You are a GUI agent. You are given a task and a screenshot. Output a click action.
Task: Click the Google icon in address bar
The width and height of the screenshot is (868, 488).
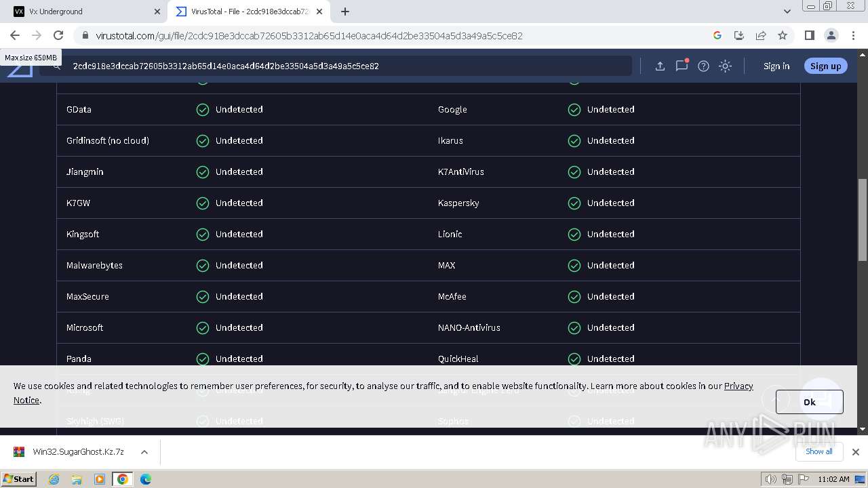717,35
